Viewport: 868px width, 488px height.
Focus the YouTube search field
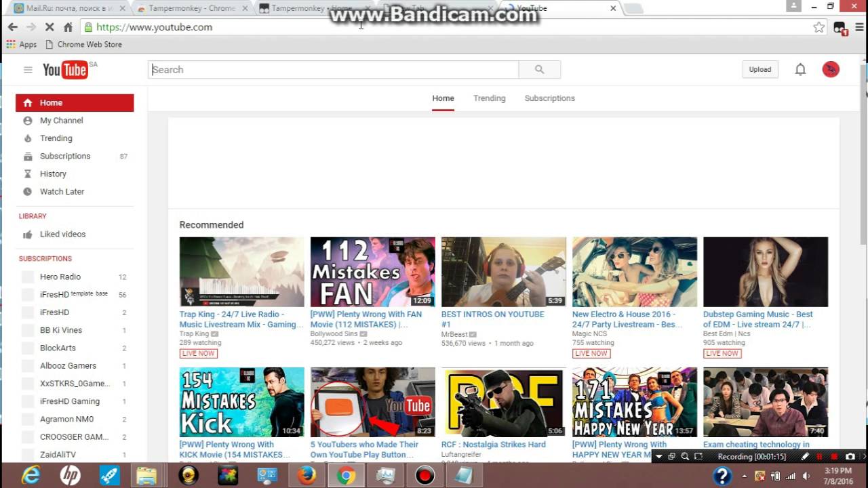(334, 69)
